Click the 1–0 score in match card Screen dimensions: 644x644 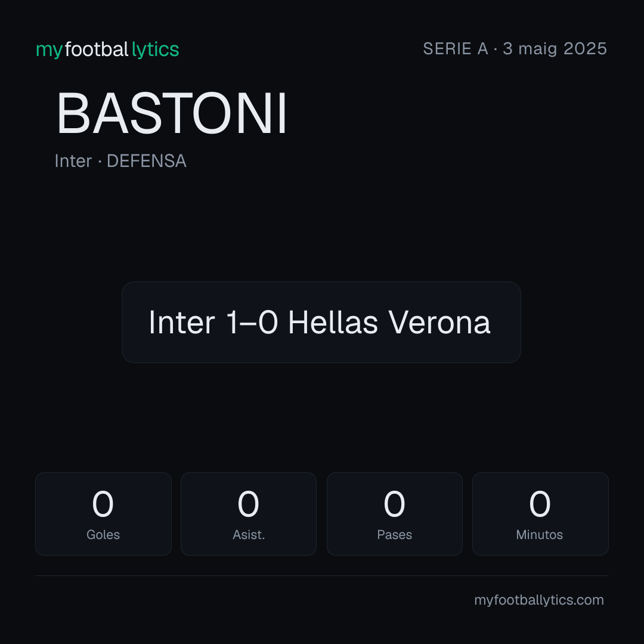pos(252,323)
